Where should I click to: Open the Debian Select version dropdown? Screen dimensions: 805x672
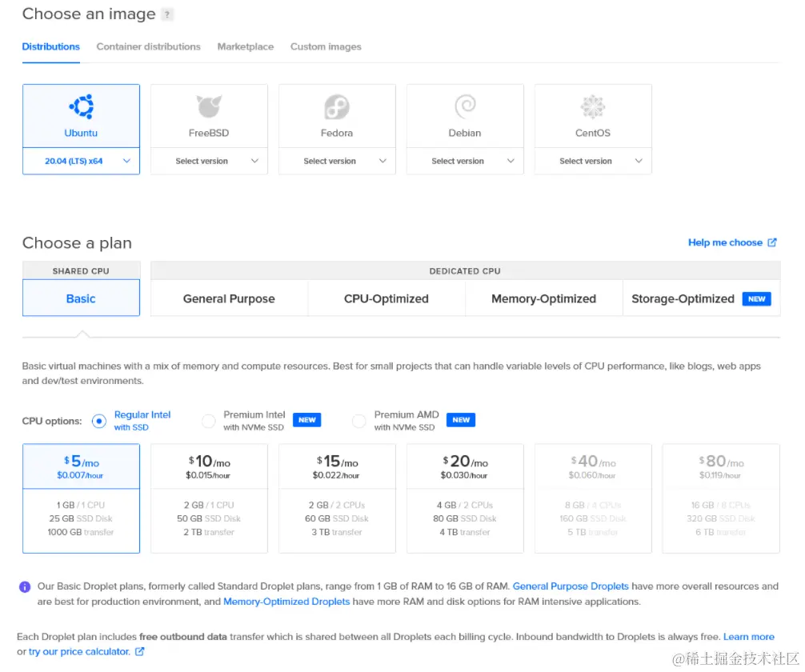pyautogui.click(x=465, y=161)
